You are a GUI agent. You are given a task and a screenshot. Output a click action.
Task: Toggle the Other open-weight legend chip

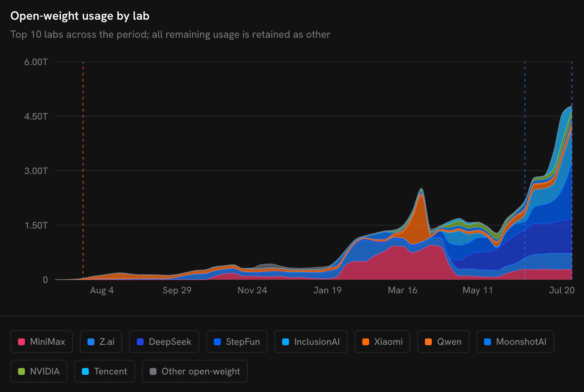click(x=195, y=371)
